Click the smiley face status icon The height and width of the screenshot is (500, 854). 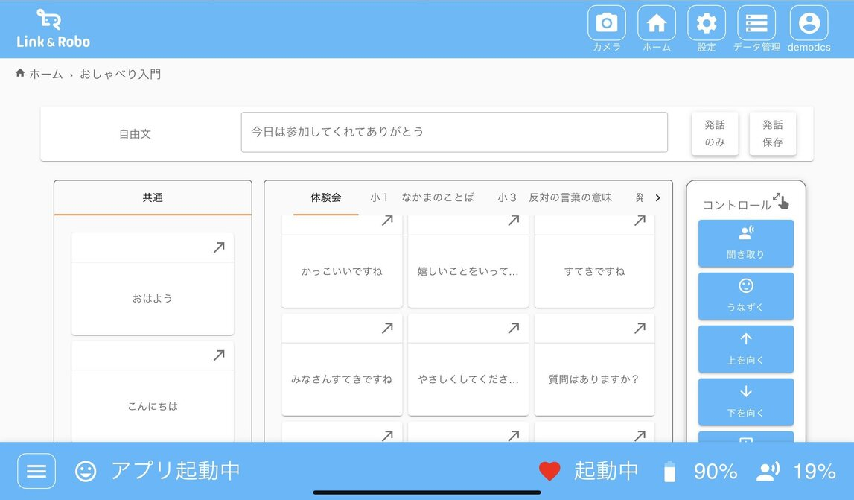pyautogui.click(x=86, y=471)
